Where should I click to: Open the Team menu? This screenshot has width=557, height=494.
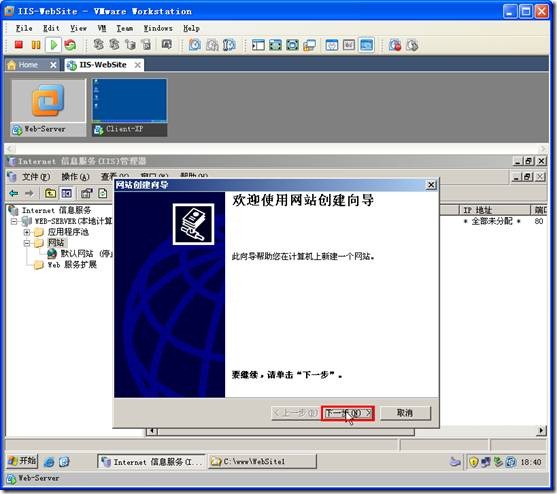(125, 28)
